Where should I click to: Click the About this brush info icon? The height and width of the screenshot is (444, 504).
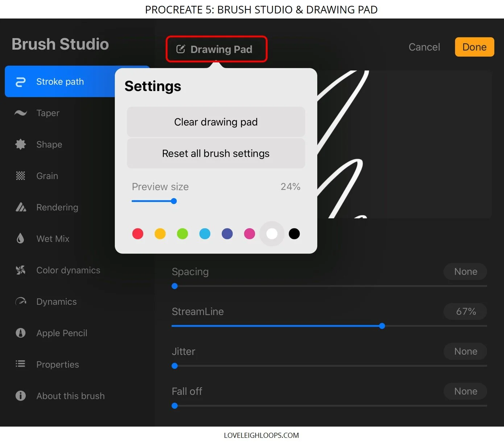[21, 396]
